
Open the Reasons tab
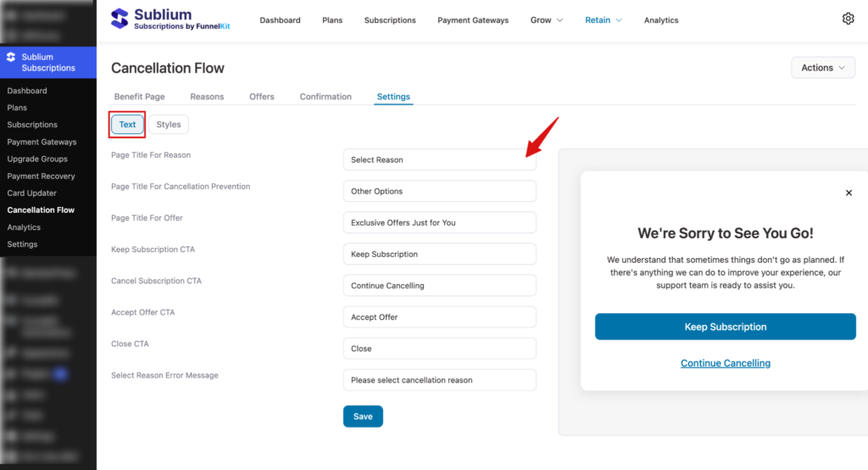(x=207, y=97)
